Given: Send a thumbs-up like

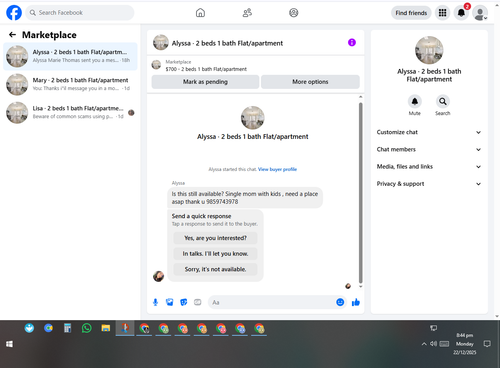Looking at the screenshot, I should click(x=356, y=302).
